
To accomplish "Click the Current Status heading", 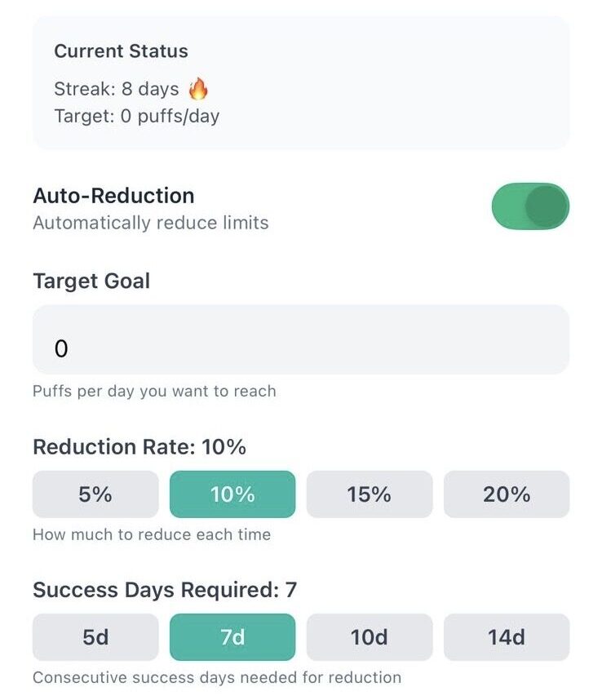I will (x=121, y=51).
